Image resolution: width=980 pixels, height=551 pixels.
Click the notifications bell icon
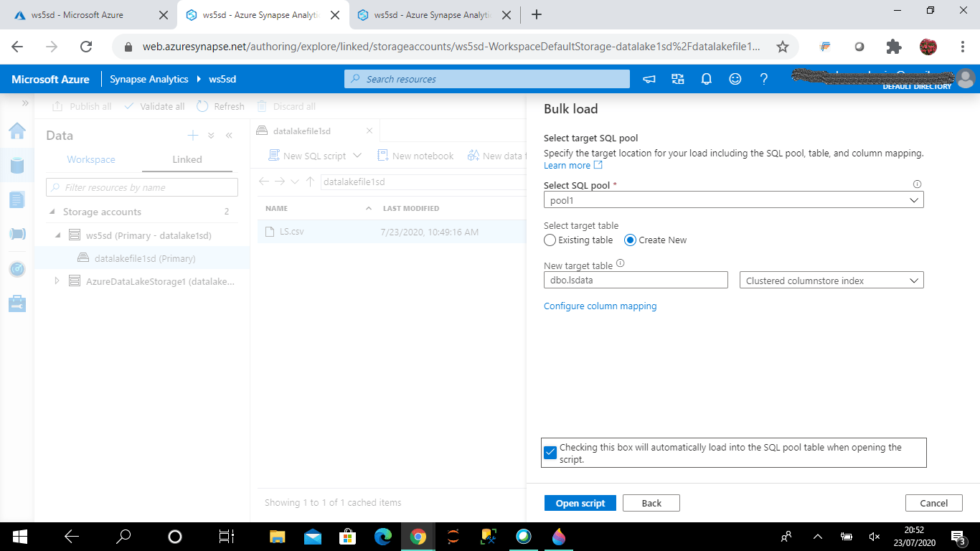(706, 79)
